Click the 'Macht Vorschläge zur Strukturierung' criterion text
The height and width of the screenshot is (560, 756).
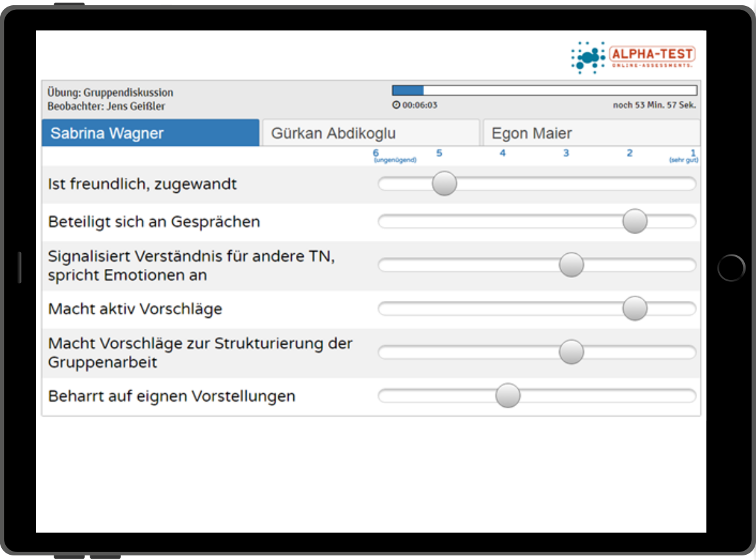200,353
